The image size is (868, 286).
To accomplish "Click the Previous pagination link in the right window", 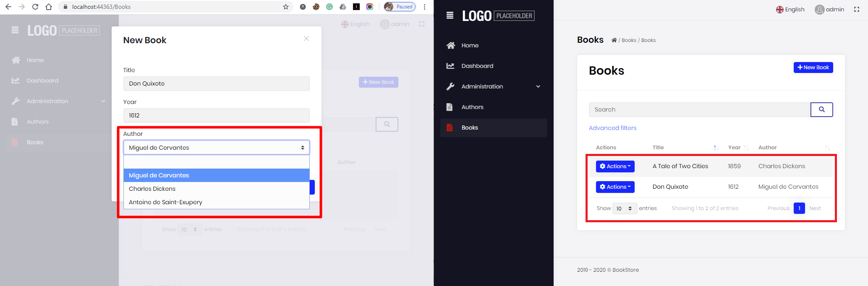I will coord(779,208).
